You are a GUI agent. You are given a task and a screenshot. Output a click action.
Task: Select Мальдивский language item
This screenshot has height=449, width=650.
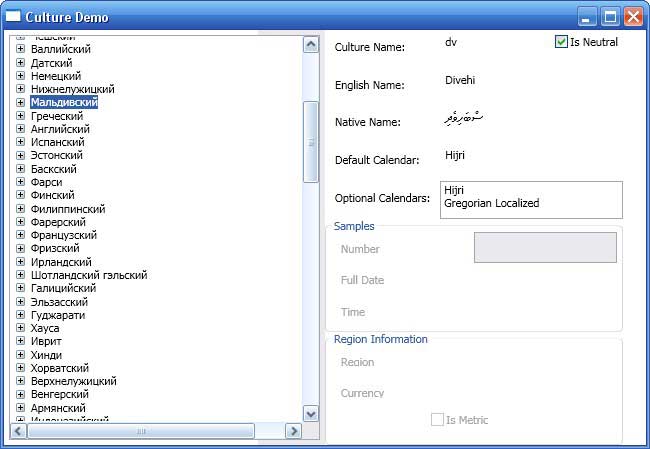[x=64, y=102]
